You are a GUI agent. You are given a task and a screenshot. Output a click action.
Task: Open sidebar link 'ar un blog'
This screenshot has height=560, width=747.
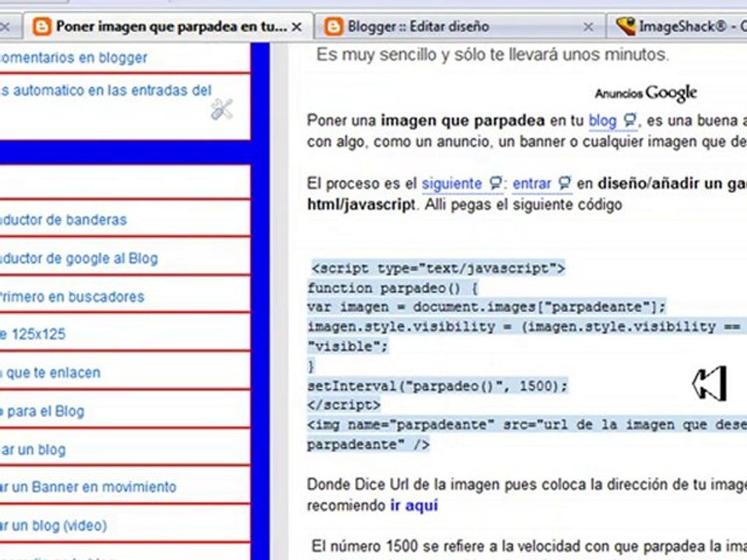click(x=33, y=450)
